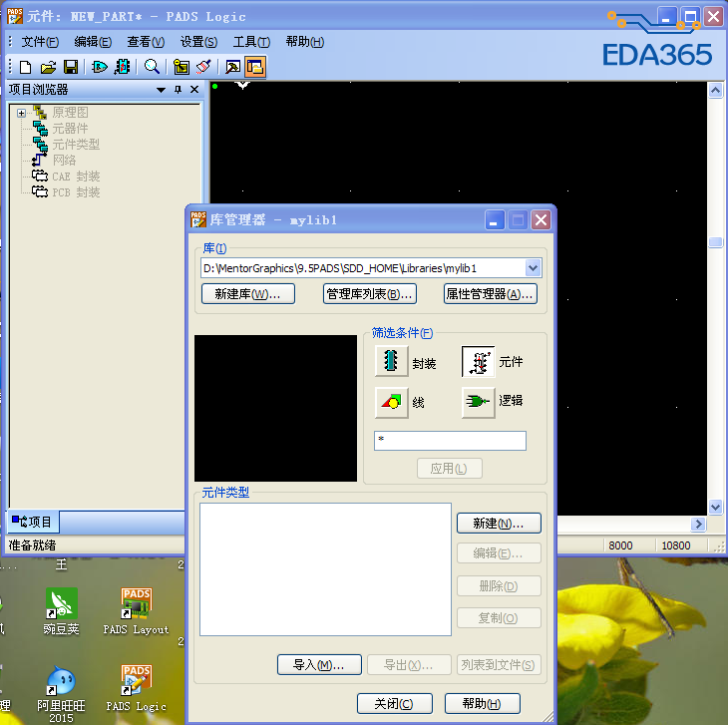The image size is (728, 725).
Task: Select 元件类型 in project tree
Action: tap(76, 145)
